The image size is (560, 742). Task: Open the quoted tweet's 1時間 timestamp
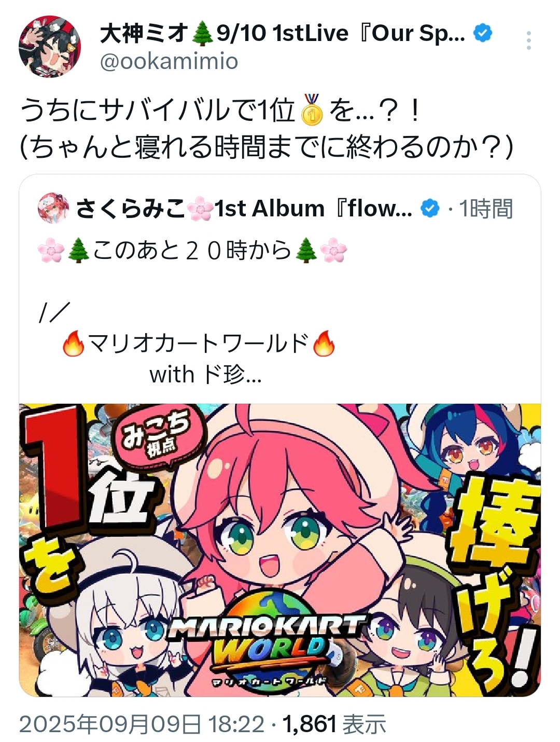(x=486, y=209)
